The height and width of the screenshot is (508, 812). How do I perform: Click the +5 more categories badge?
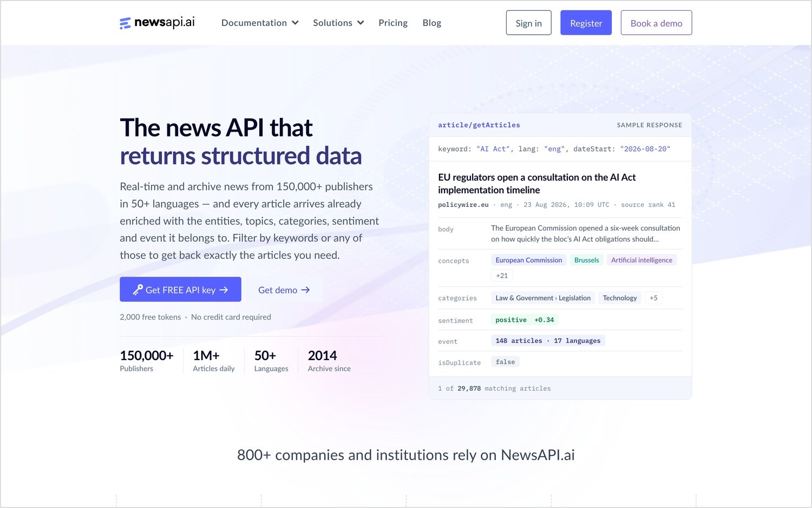(x=653, y=298)
